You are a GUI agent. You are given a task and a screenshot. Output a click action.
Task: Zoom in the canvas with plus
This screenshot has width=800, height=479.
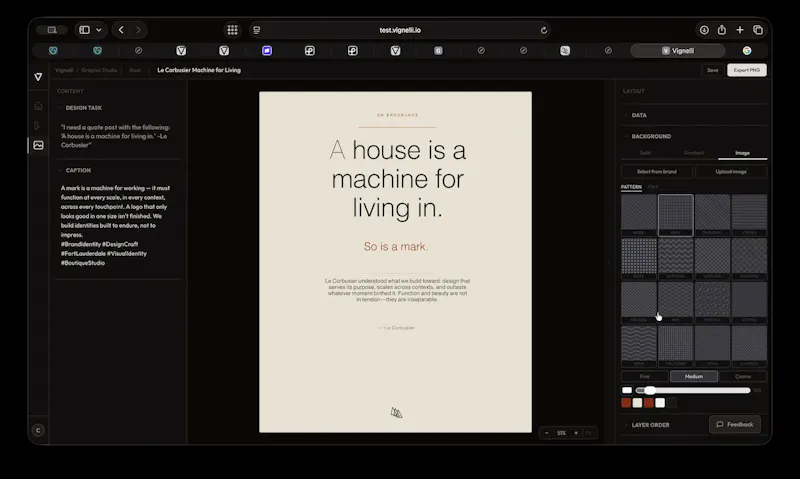click(x=576, y=433)
